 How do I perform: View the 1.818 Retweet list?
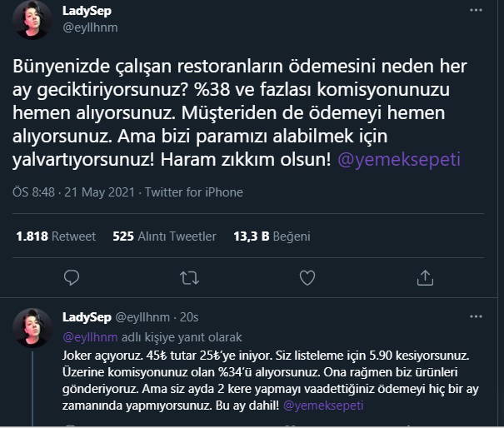(x=56, y=236)
